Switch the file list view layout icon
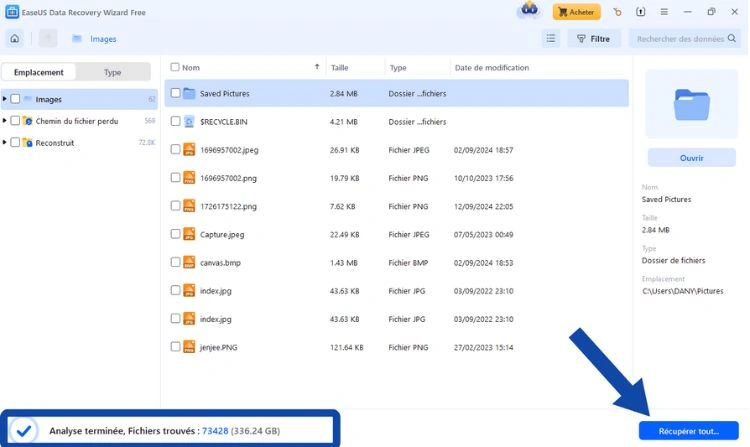750x447 pixels. pos(550,39)
